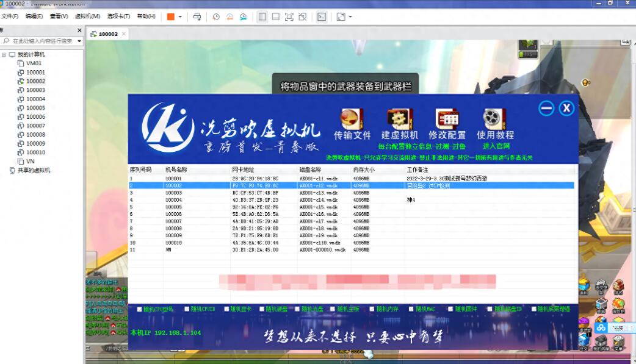This screenshot has width=636, height=364.
Task: Open the snapshot manager toolbar icon
Action: (x=243, y=16)
